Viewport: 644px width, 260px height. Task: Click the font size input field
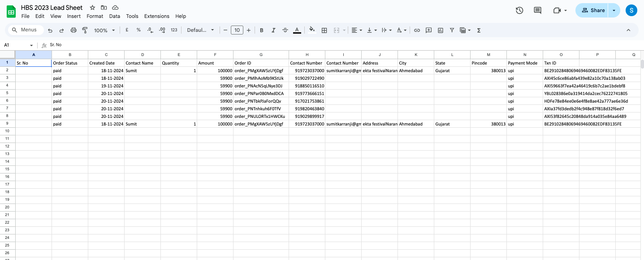pyautogui.click(x=237, y=30)
